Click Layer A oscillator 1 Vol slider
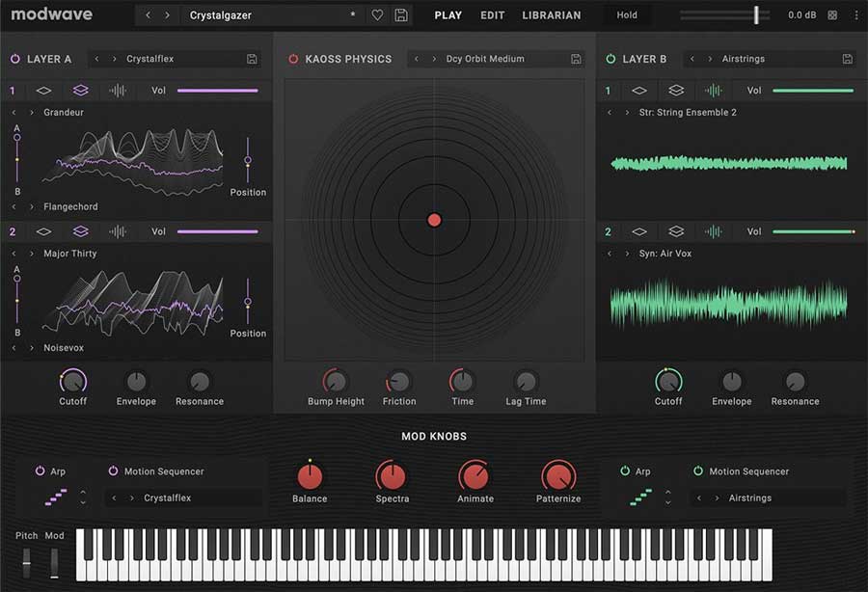The image size is (868, 592). (218, 91)
